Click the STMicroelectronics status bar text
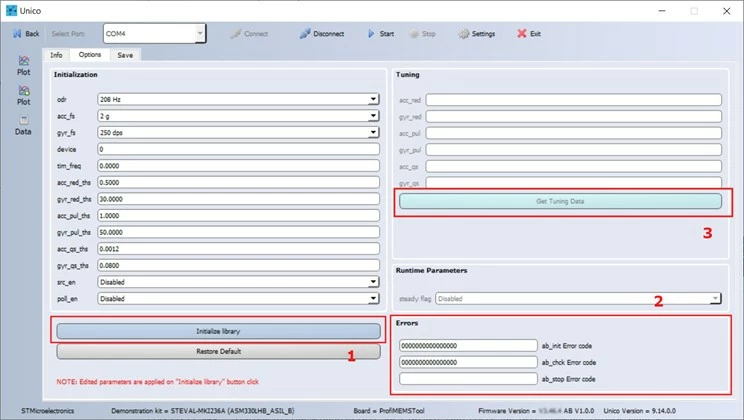744x420 pixels. [x=47, y=411]
